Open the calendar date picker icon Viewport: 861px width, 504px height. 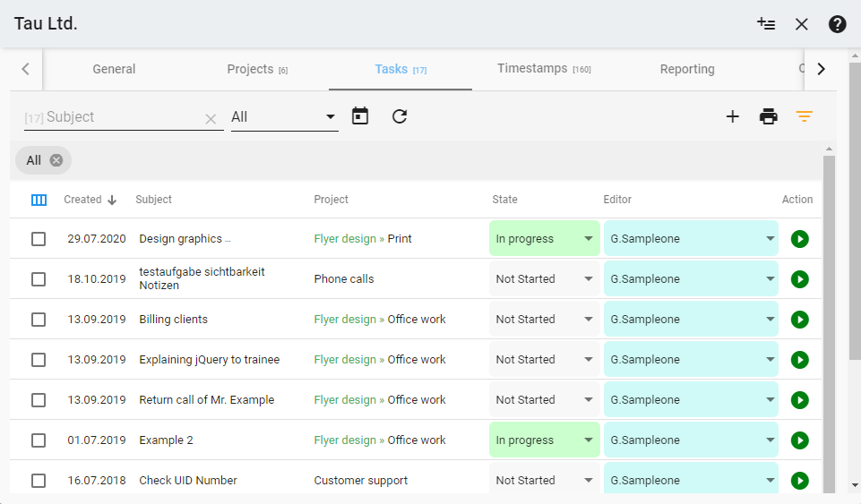[x=360, y=116]
